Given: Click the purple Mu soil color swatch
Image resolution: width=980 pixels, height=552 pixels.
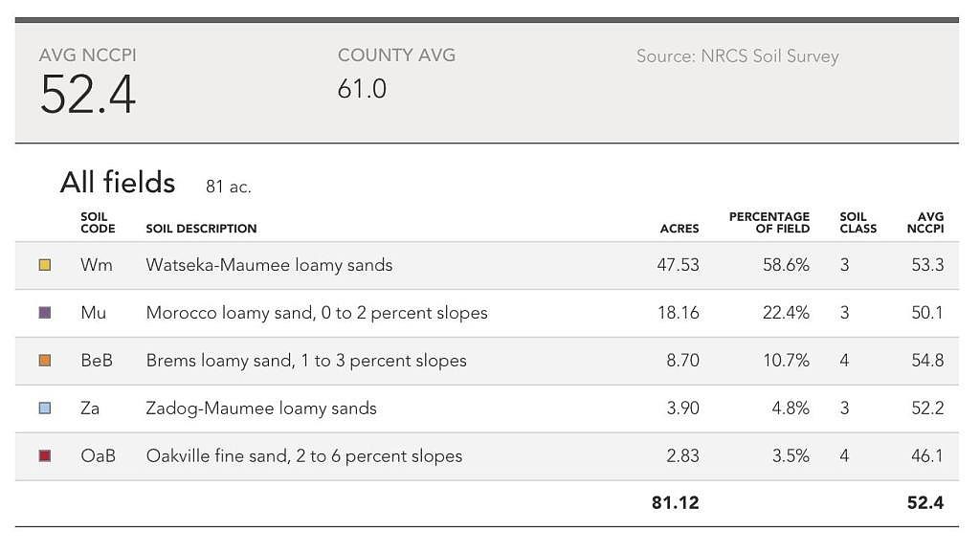Looking at the screenshot, I should (45, 313).
